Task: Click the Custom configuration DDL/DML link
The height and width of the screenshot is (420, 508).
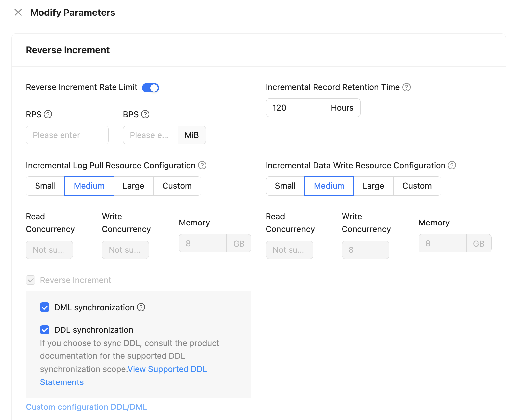Action: click(87, 407)
